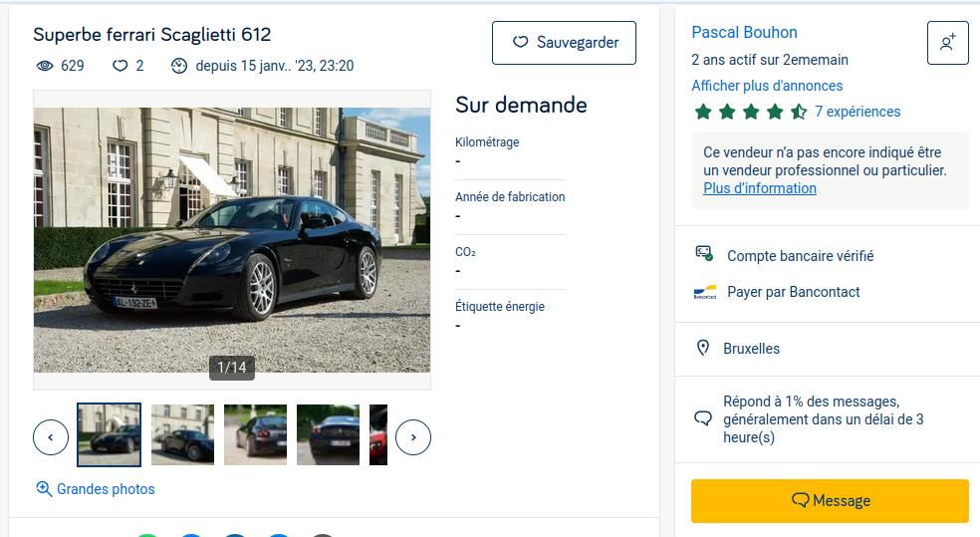Screen dimensions: 980x537
Task: Click the speech bubble response-rate icon
Action: 703,418
